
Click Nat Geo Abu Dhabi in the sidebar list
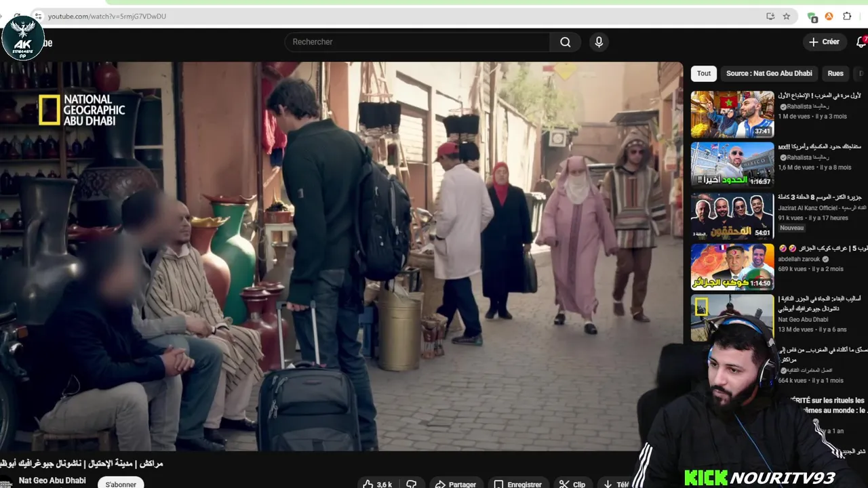[x=803, y=319]
